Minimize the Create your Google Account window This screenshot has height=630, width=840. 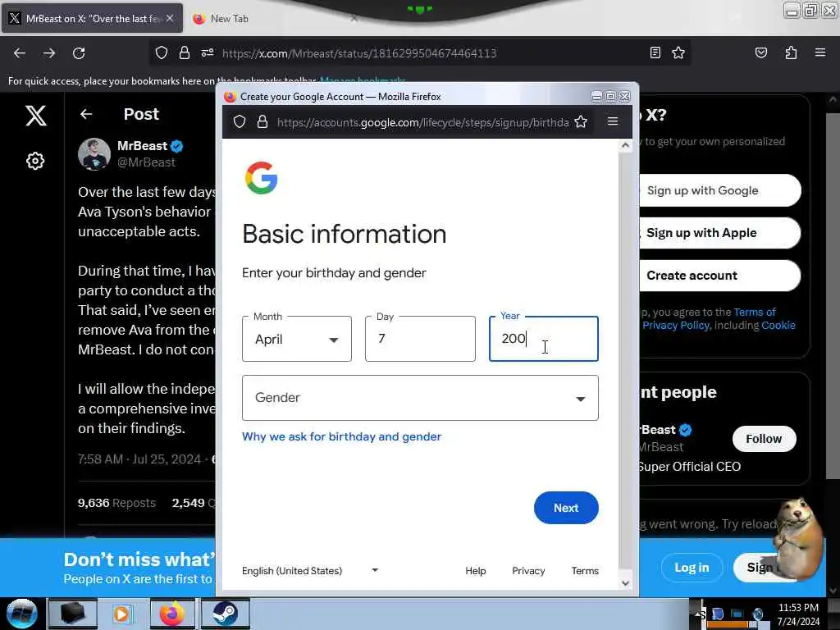pyautogui.click(x=596, y=97)
